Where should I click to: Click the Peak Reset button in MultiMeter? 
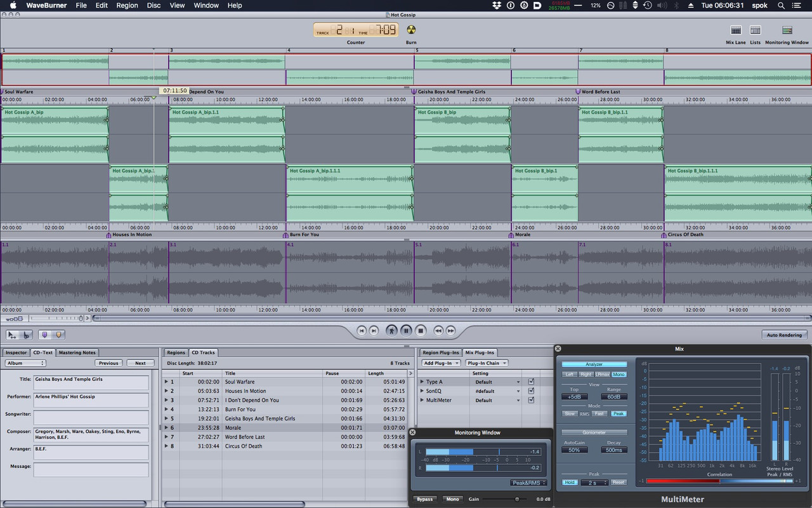619,483
